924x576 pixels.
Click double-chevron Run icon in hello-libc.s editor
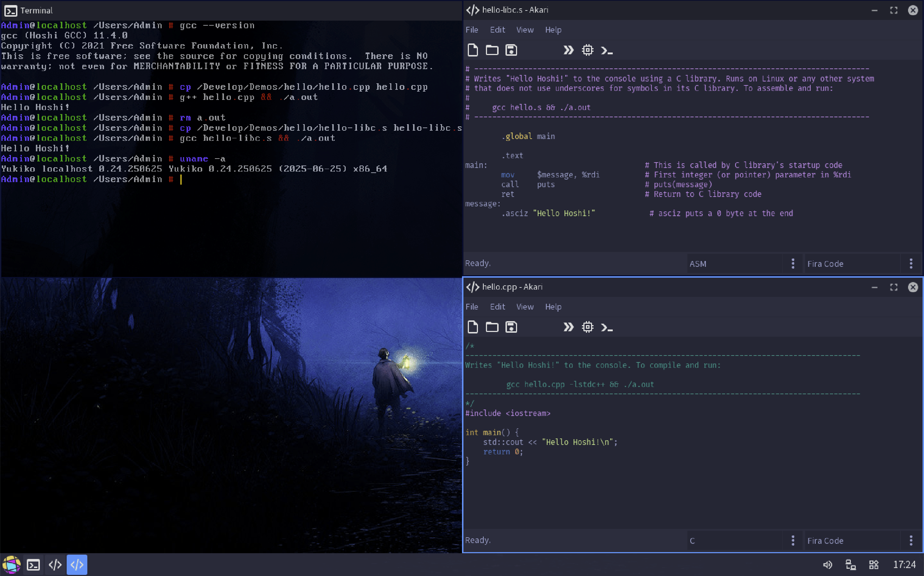pyautogui.click(x=569, y=50)
